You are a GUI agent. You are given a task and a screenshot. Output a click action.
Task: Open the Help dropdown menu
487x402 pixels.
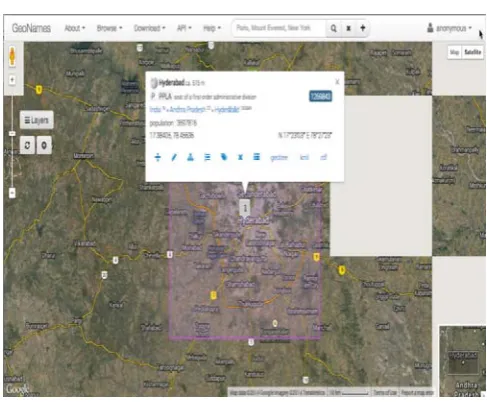point(212,28)
